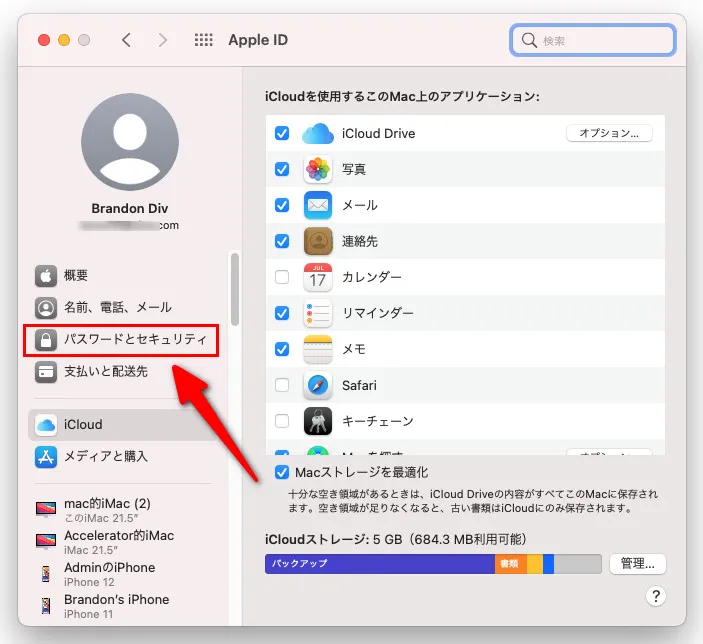
Task: Click the Calendar app icon
Action: coord(317,277)
